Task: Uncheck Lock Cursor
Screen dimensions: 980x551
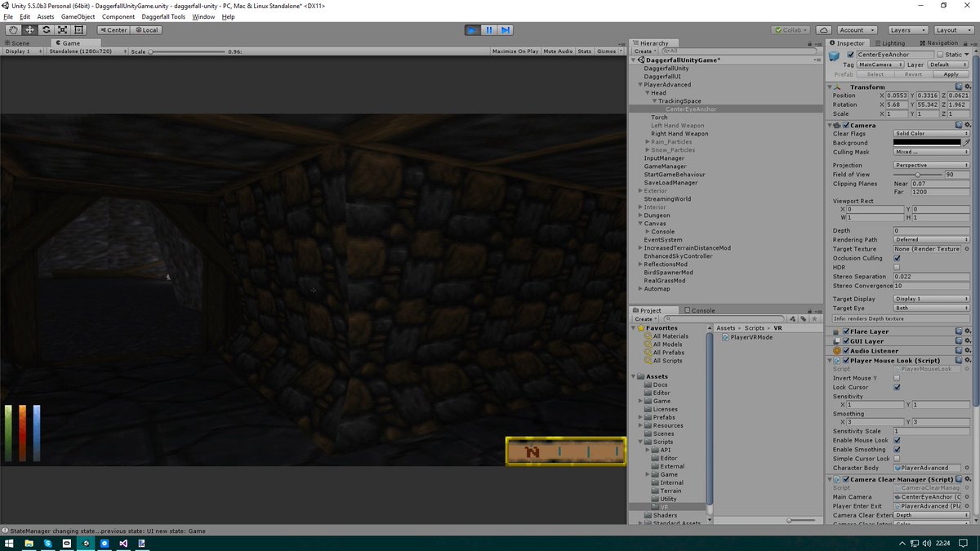Action: point(897,387)
